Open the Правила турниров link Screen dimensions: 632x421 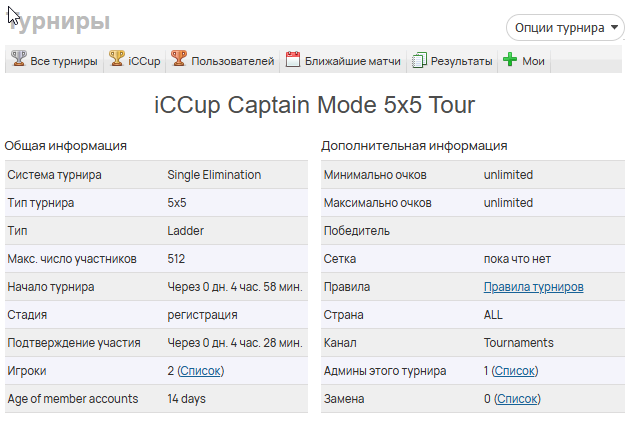coord(534,287)
